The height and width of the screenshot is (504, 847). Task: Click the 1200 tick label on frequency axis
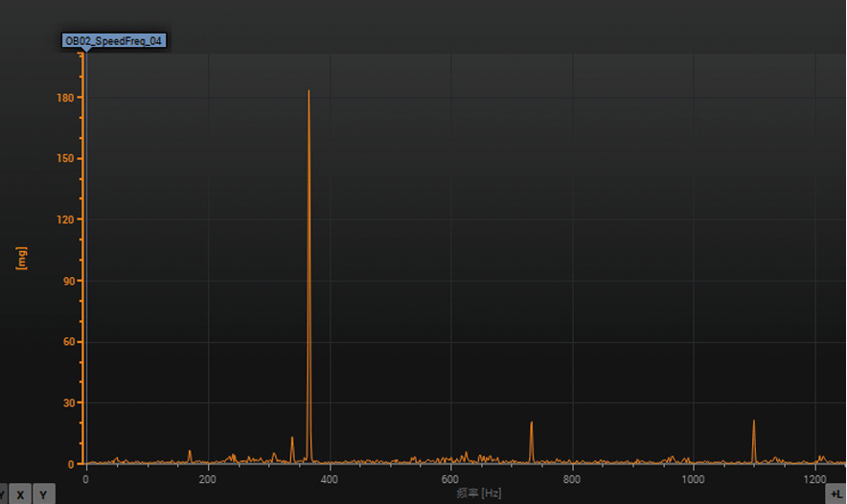814,480
